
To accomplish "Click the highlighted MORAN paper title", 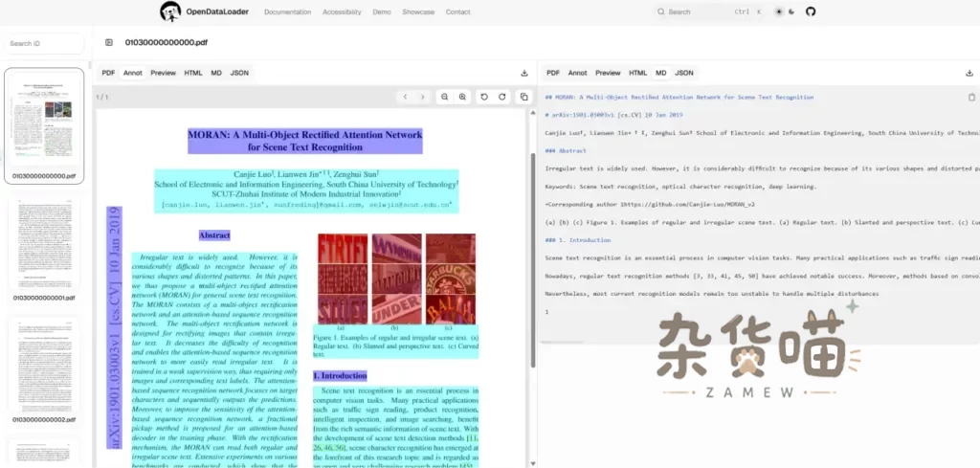I will 305,142.
